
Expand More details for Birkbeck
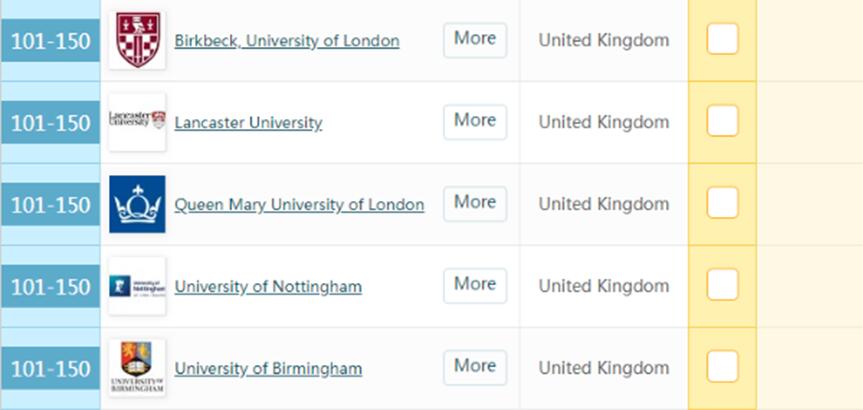pos(475,39)
